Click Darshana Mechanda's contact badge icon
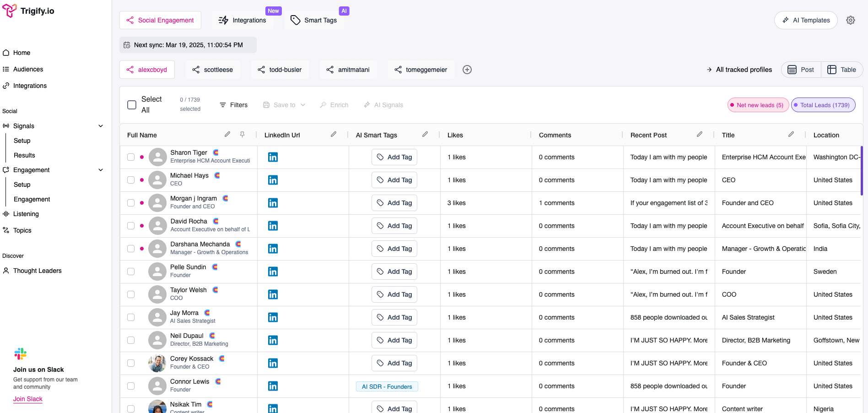The image size is (868, 413). [x=238, y=244]
